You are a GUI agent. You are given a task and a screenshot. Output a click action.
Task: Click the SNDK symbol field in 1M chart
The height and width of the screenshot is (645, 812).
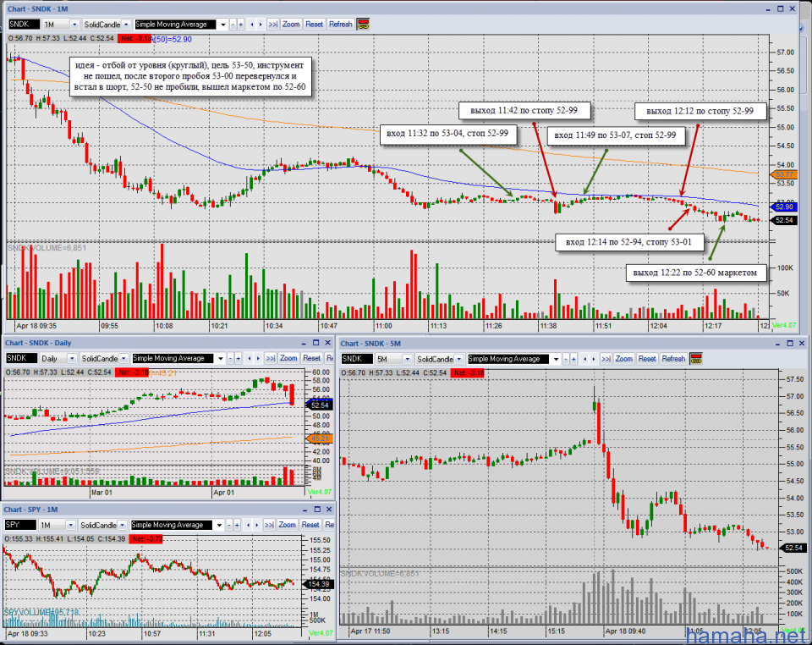tap(24, 25)
